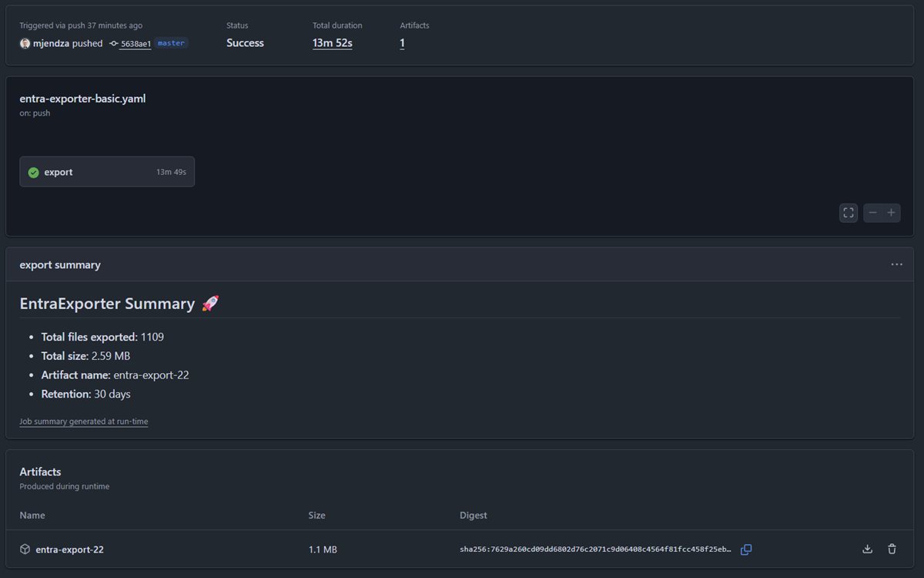Open the entra-export-22 artifact name
924x578 pixels.
69,549
